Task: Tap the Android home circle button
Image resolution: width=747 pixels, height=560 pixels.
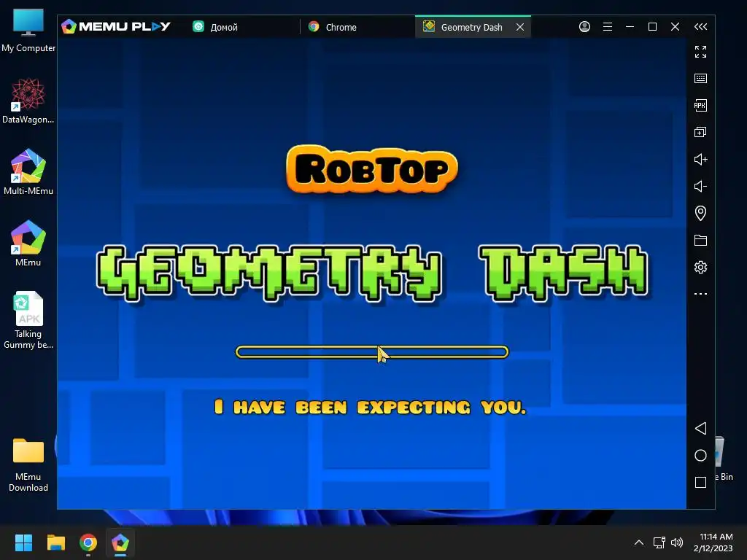Action: point(700,455)
